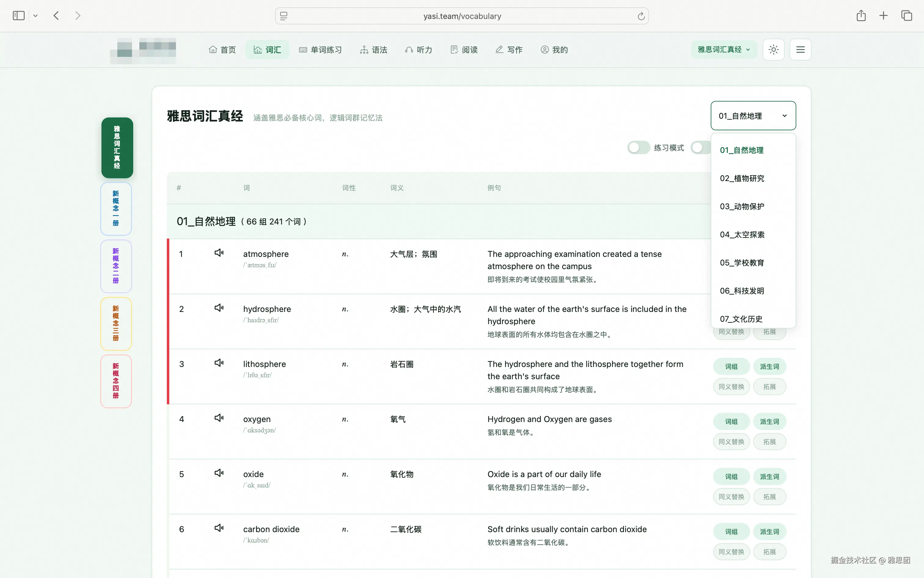Go to 首页 home tab
924x578 pixels.
[222, 50]
